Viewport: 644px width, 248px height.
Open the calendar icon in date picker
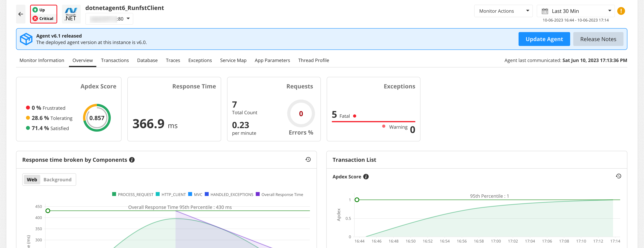pyautogui.click(x=545, y=11)
